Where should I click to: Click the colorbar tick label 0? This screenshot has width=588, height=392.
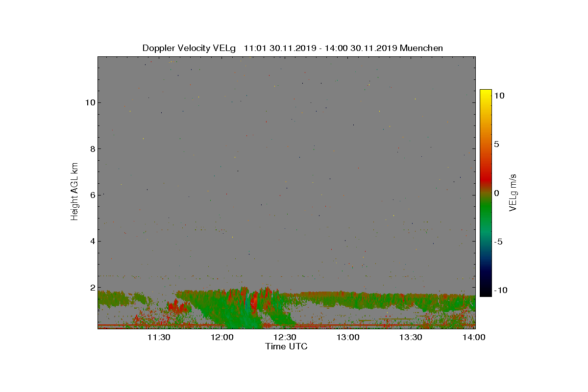[496, 193]
